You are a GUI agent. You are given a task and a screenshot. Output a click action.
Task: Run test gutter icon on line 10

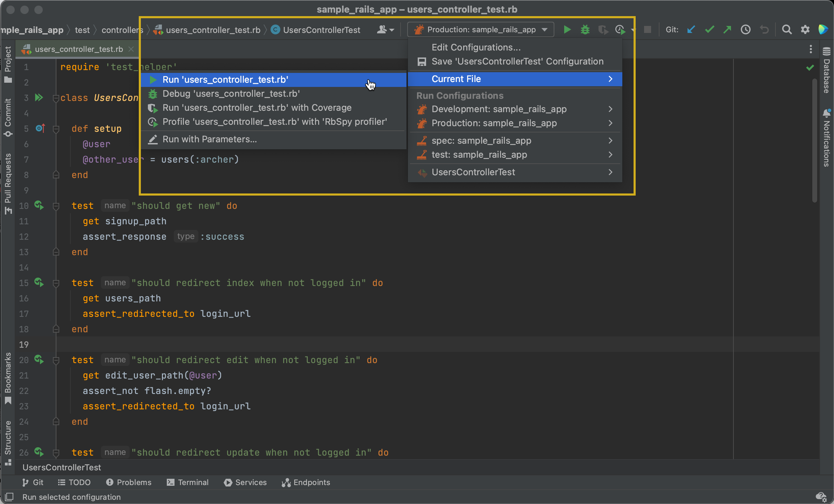click(39, 205)
